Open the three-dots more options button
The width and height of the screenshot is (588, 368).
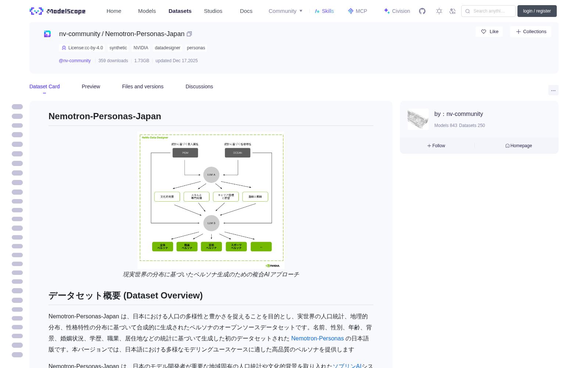point(553,90)
